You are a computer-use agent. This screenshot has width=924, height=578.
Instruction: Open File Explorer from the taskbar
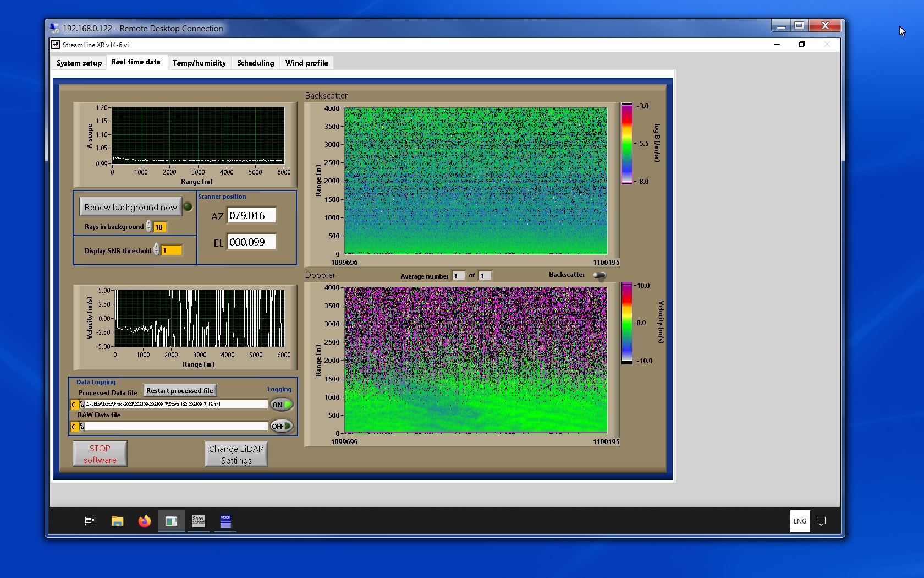[x=117, y=521]
